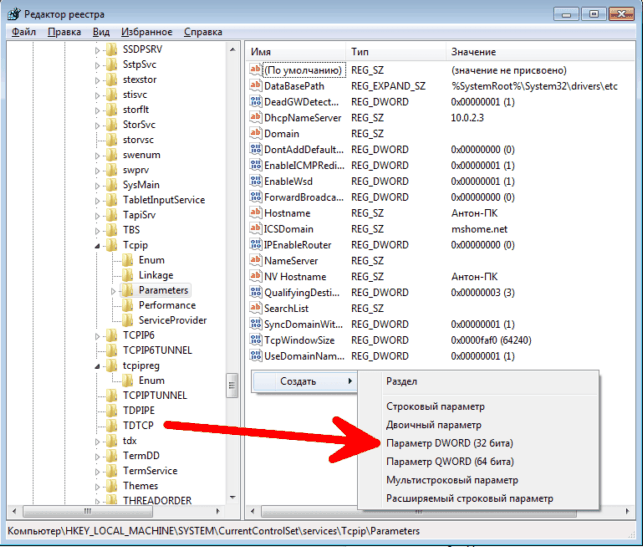Expand the swenum tree node
Viewport: 643px width, 547px height.
click(97, 155)
